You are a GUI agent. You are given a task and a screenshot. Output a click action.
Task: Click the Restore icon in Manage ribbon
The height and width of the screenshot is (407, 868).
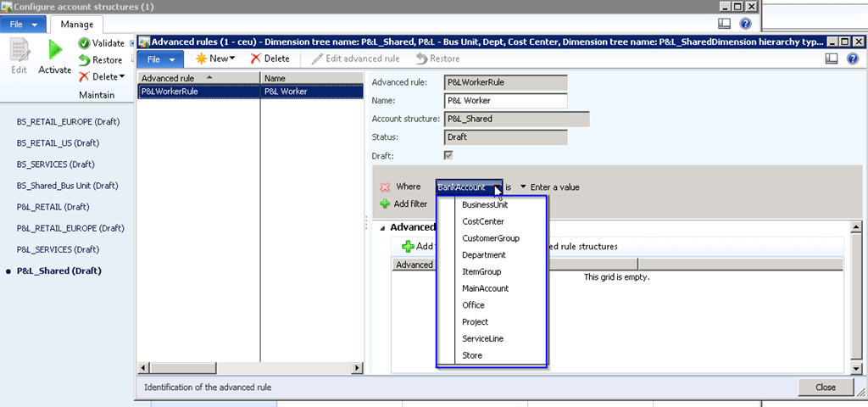click(85, 60)
